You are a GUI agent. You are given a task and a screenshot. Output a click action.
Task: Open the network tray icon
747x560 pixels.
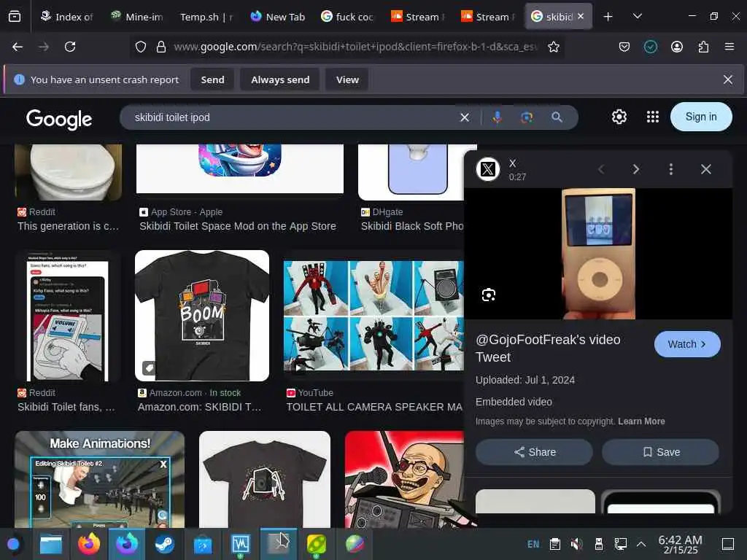tap(620, 544)
